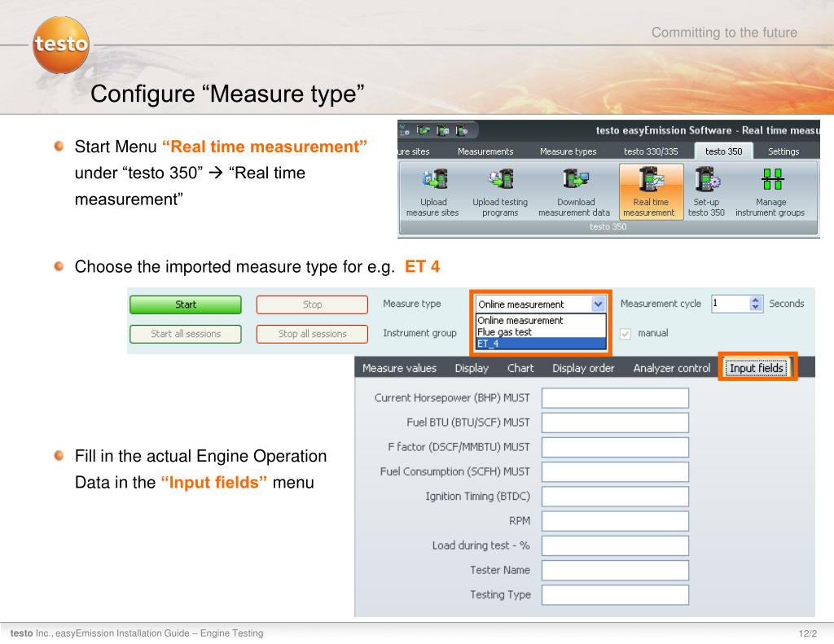Click the Fuel Consumption (SCFH) input field
This screenshot has width=834, height=644.
(x=615, y=471)
